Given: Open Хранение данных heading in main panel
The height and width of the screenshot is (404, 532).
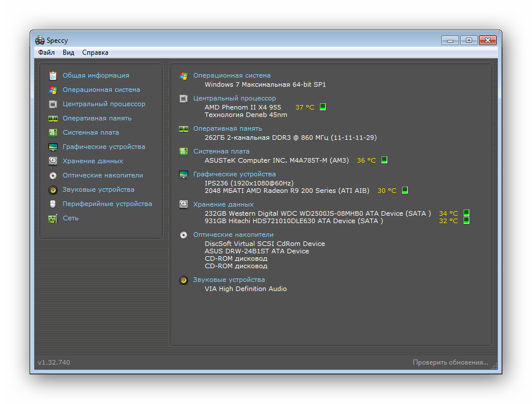Looking at the screenshot, I should (223, 204).
